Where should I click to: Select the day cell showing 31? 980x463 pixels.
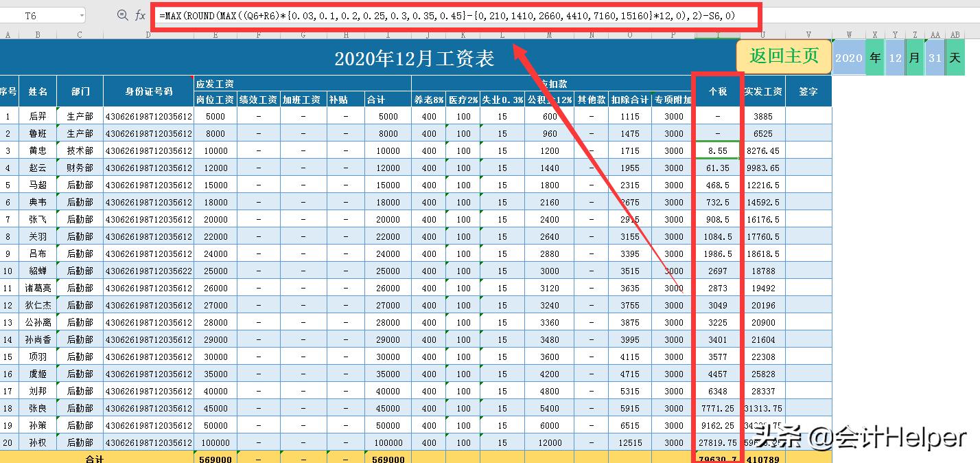click(934, 58)
